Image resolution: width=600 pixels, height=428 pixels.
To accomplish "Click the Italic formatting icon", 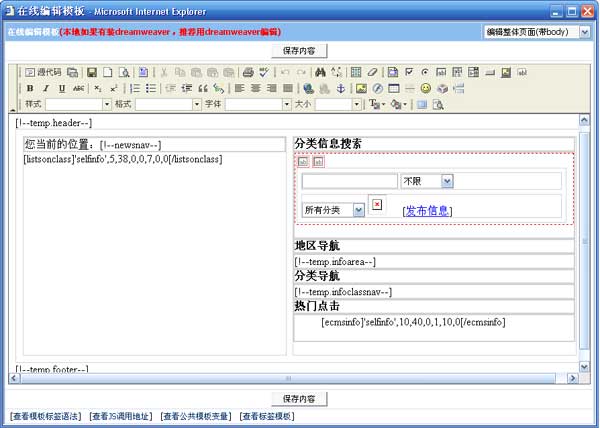I will click(x=46, y=89).
